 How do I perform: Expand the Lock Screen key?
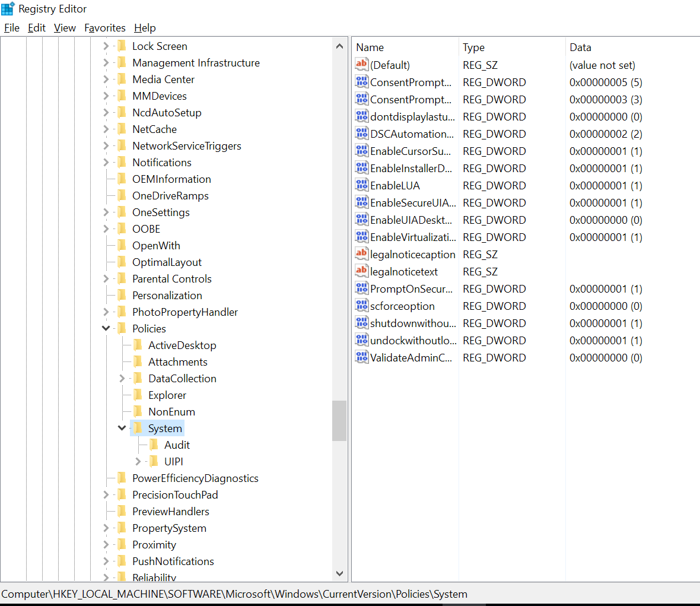(106, 46)
